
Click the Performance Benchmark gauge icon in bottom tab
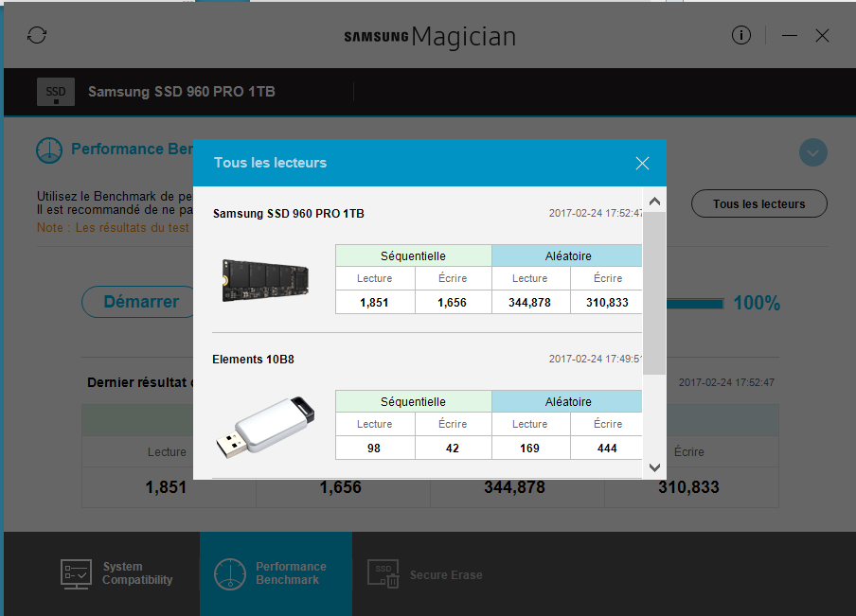pyautogui.click(x=230, y=574)
